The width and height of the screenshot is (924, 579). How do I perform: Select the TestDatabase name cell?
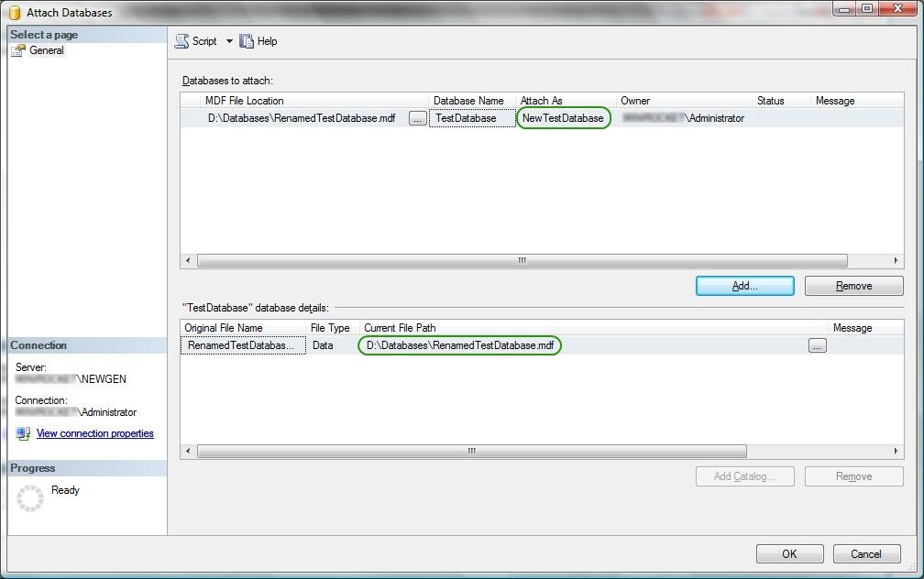tap(472, 118)
